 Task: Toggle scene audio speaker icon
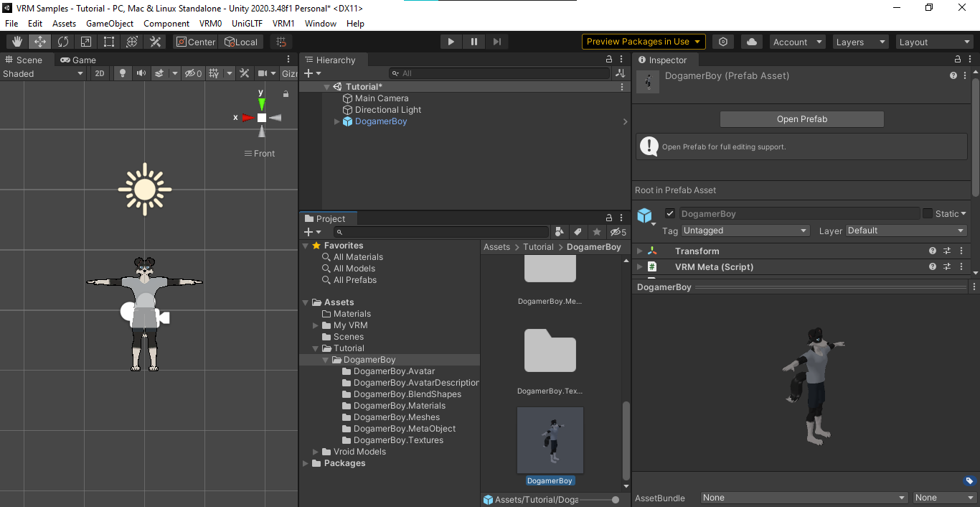pyautogui.click(x=141, y=73)
